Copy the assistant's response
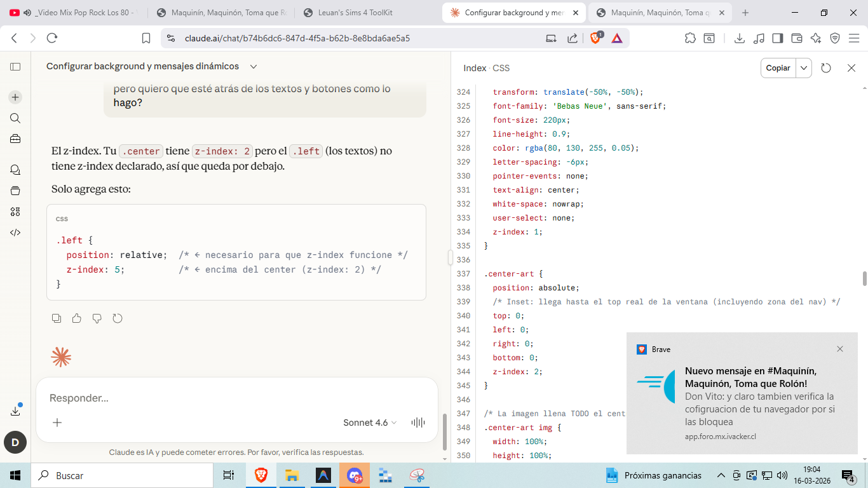This screenshot has height=488, width=868. 57,318
